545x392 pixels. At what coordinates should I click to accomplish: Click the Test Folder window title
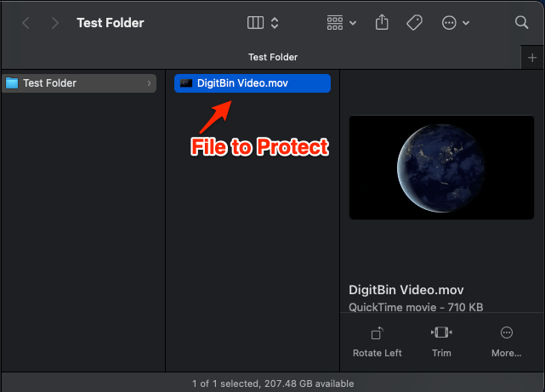(x=111, y=23)
